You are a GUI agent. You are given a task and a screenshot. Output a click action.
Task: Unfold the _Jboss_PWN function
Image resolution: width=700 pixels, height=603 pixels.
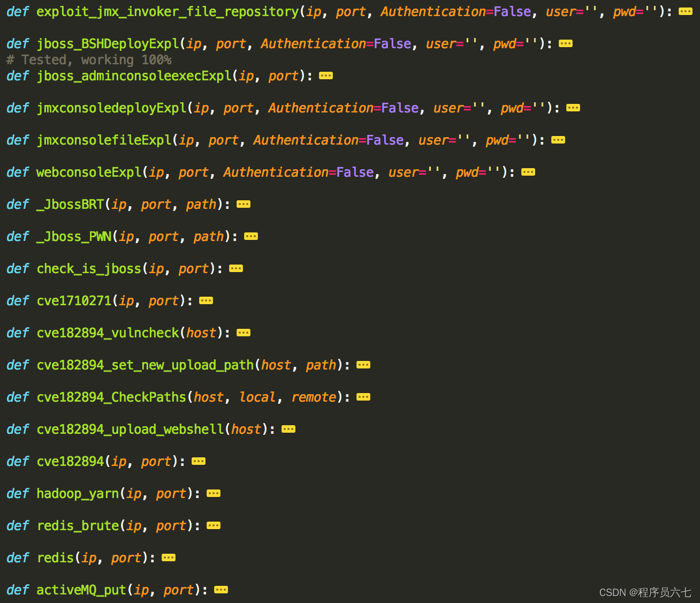click(251, 236)
